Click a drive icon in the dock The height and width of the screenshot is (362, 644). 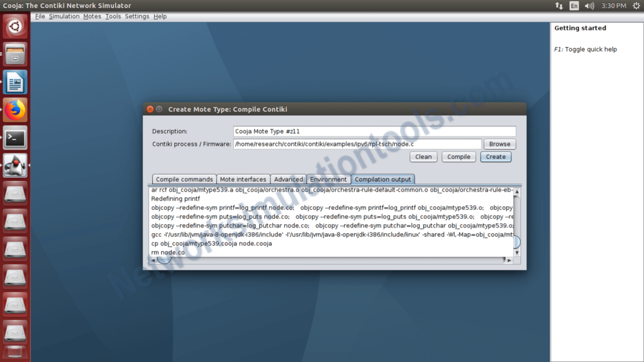[x=14, y=195]
